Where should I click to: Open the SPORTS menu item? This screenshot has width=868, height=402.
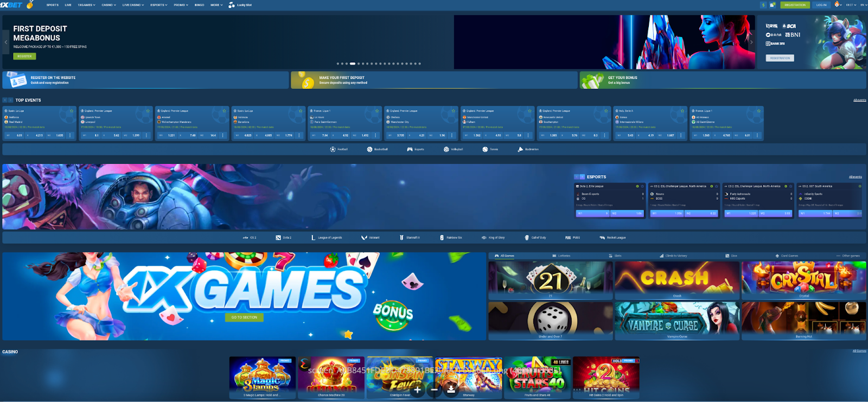coord(53,5)
